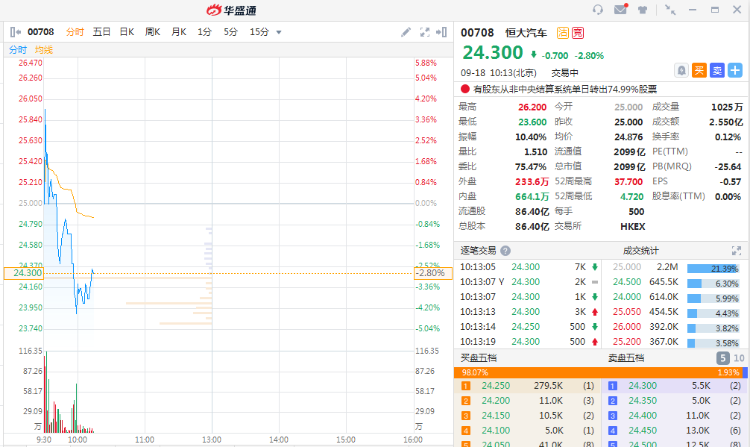Screen dimensions: 750x447
Task: Open help for 逐笔交易
Action: point(505,251)
